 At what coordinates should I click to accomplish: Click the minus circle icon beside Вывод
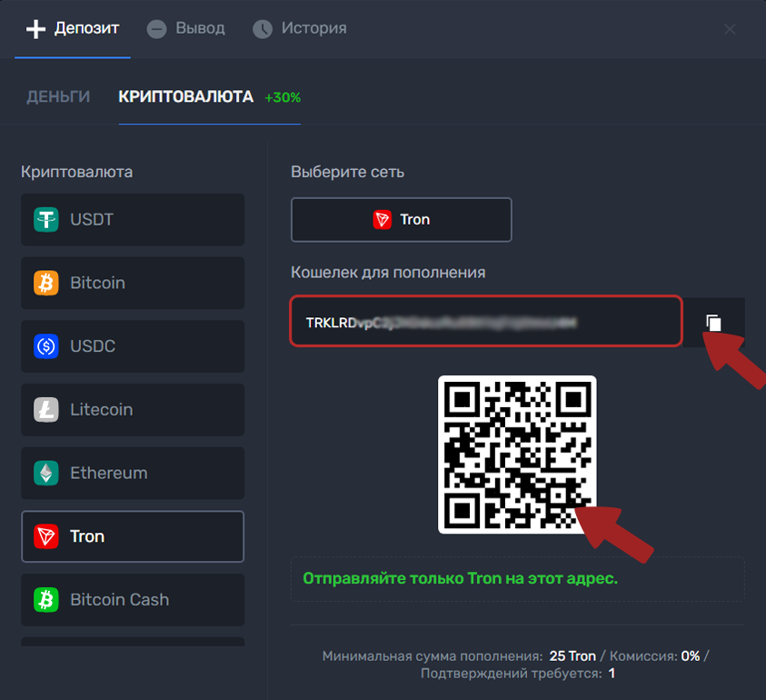coord(157,29)
